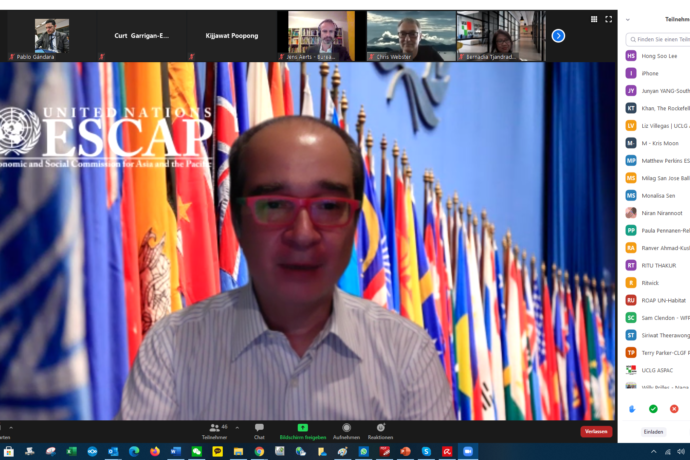This screenshot has width=690, height=460.
Task: Select participant Junyan YANG
Action: coord(657,91)
